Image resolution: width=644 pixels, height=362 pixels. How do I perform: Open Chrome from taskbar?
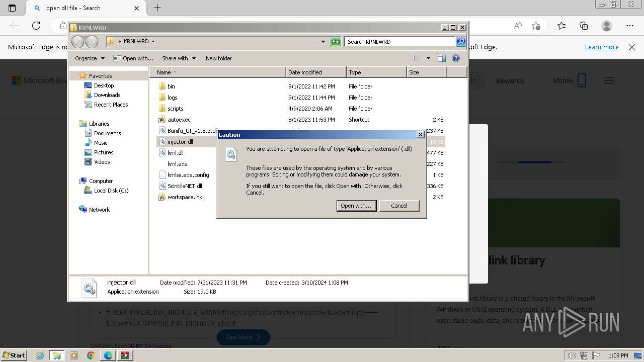click(91, 355)
